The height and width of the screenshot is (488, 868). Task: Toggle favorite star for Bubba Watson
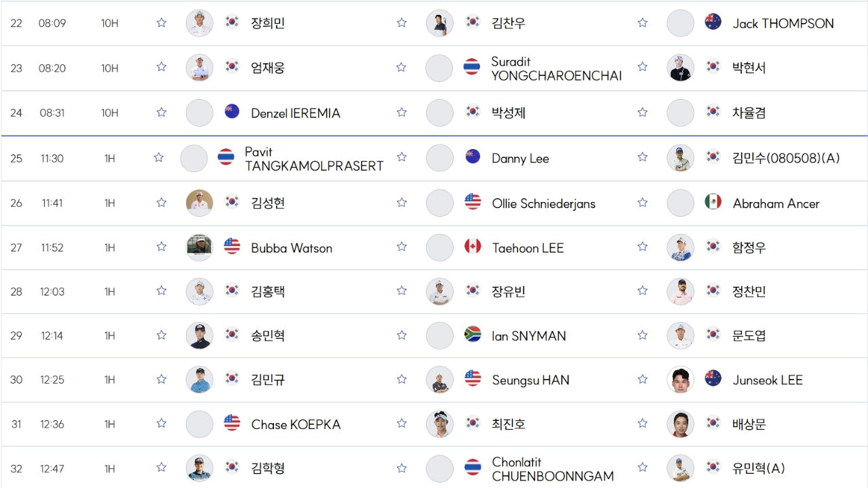pyautogui.click(x=161, y=247)
